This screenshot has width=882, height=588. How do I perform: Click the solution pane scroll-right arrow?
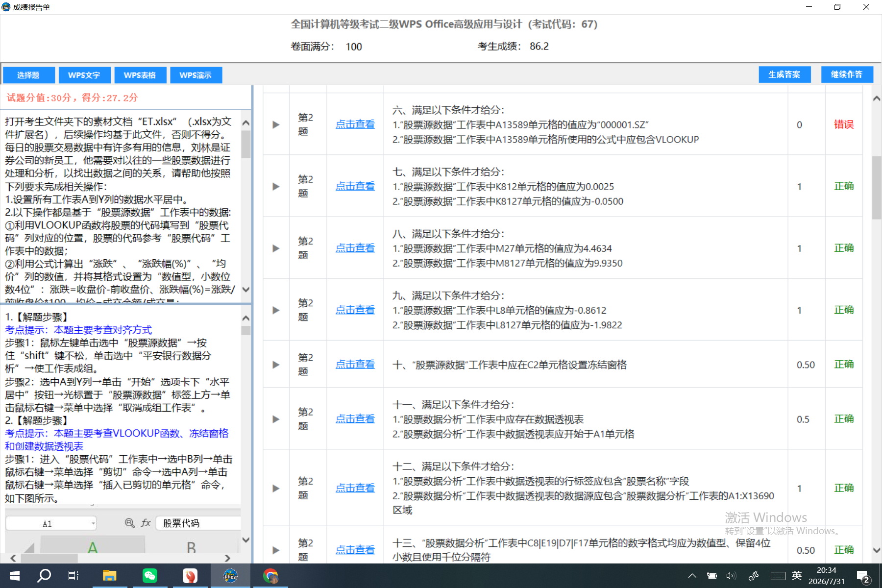pyautogui.click(x=227, y=558)
